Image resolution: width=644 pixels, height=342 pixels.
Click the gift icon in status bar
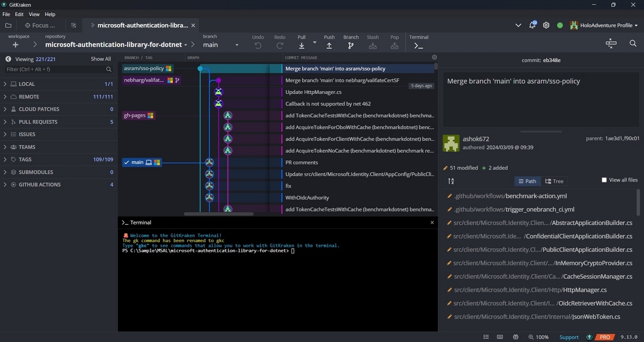(516, 337)
